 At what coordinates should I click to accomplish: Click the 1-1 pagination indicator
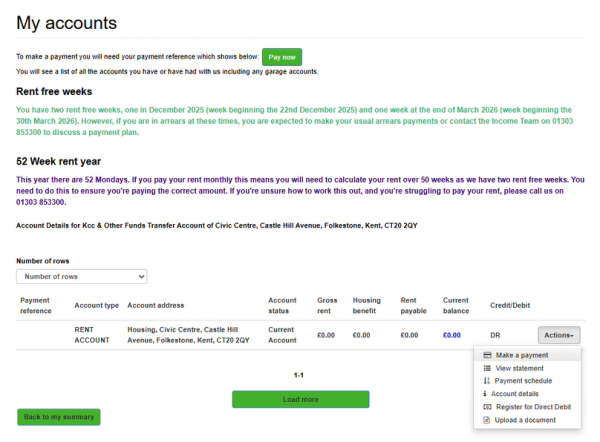(298, 375)
